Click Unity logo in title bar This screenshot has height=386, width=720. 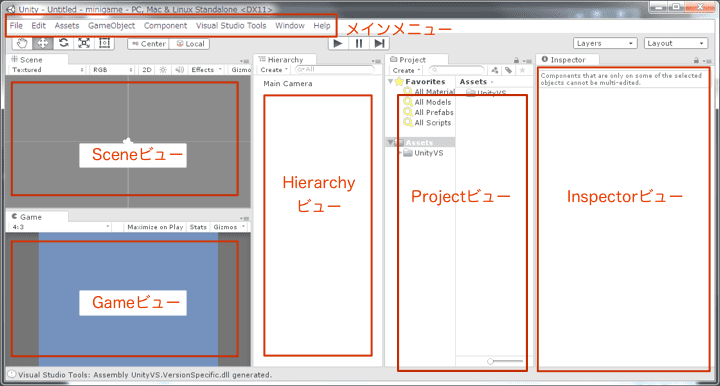click(x=11, y=9)
